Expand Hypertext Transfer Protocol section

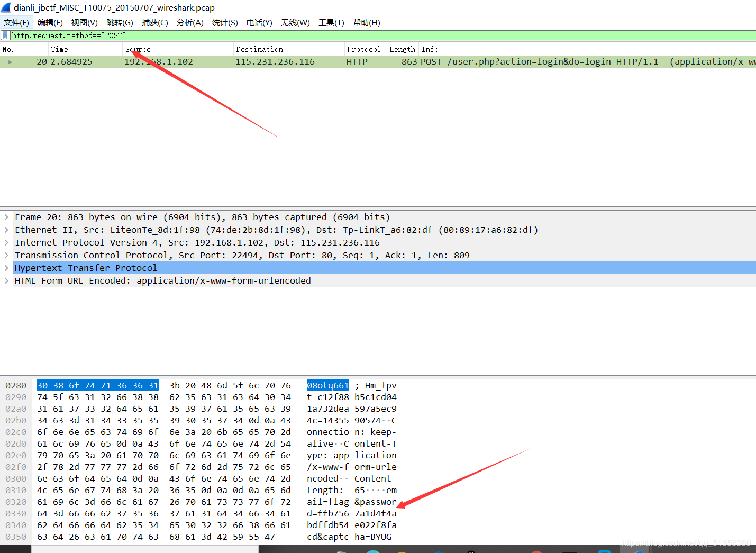[6, 268]
